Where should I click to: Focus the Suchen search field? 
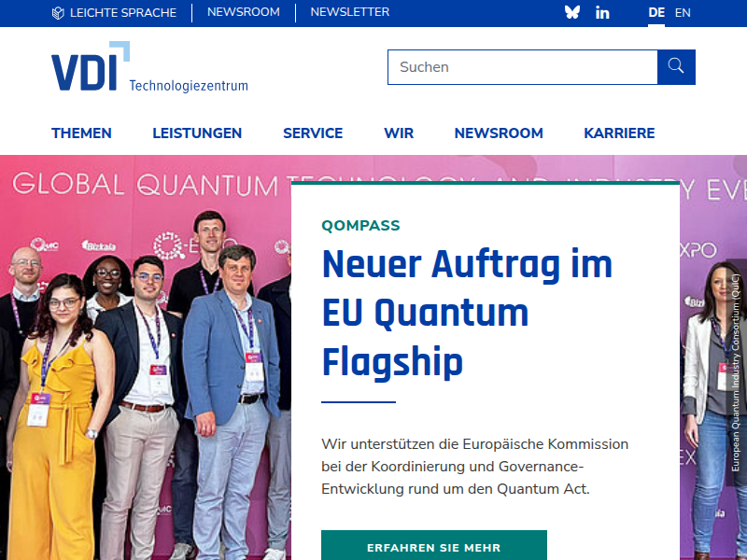pos(523,67)
